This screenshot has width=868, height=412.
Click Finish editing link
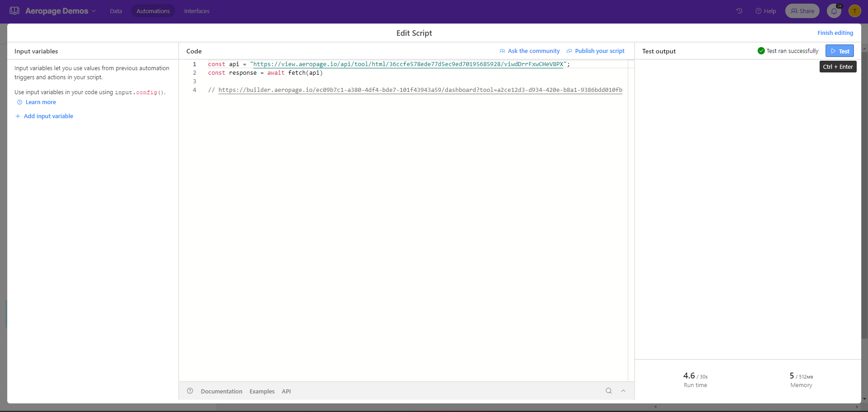pyautogui.click(x=835, y=33)
